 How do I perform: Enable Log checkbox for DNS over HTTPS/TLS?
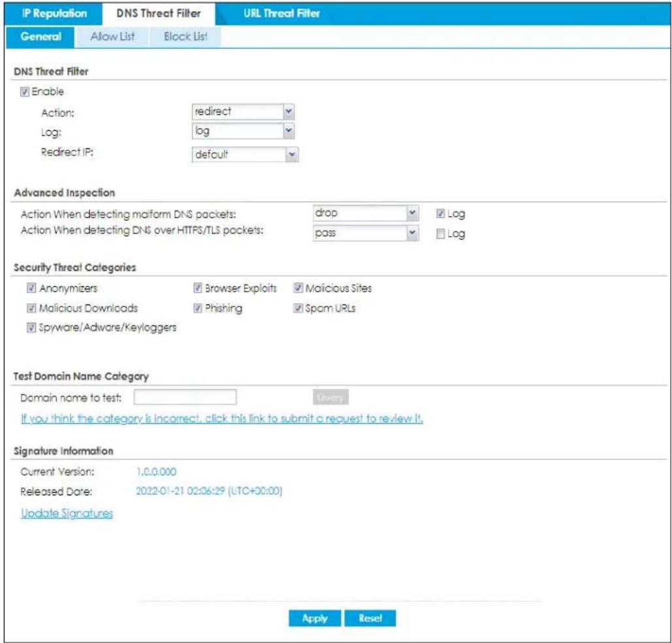pyautogui.click(x=440, y=234)
